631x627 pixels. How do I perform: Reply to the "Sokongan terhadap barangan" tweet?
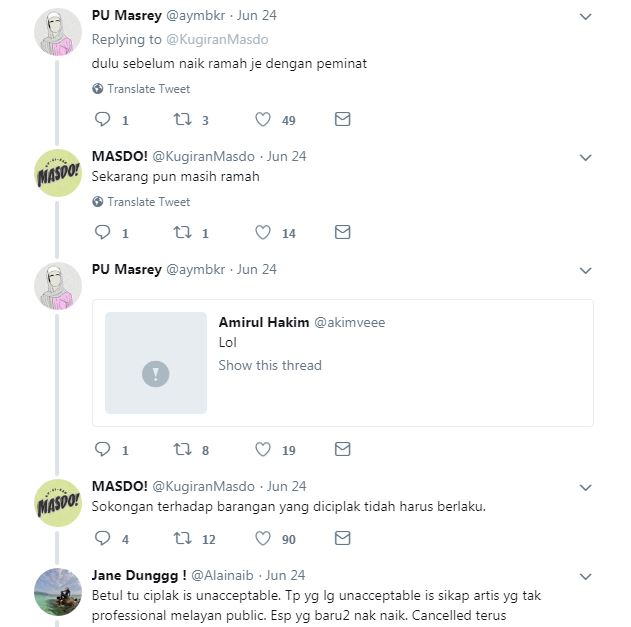tap(101, 539)
